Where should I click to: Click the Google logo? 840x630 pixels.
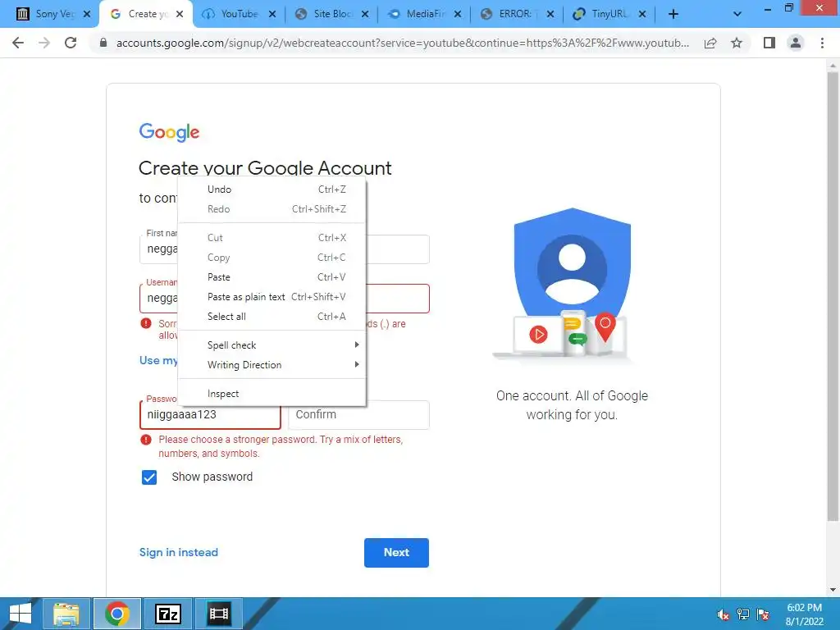pyautogui.click(x=169, y=132)
